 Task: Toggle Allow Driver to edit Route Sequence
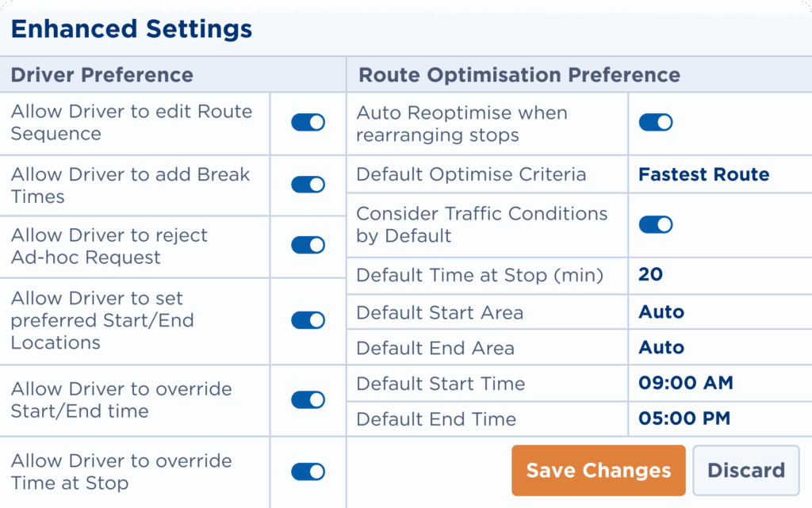308,122
